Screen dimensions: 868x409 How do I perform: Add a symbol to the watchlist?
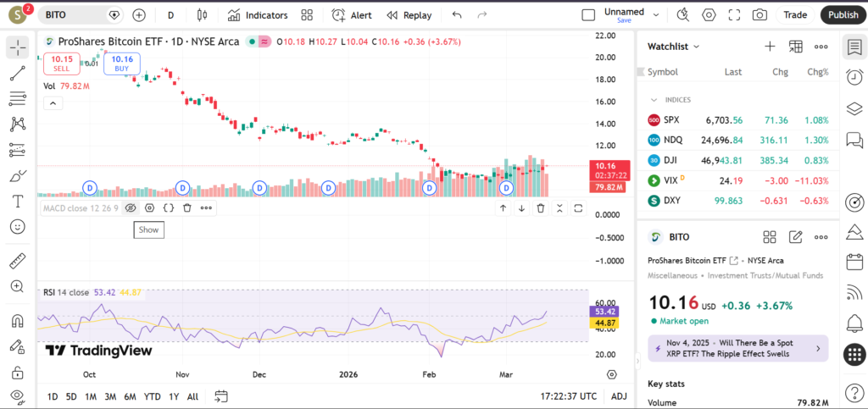coord(770,47)
